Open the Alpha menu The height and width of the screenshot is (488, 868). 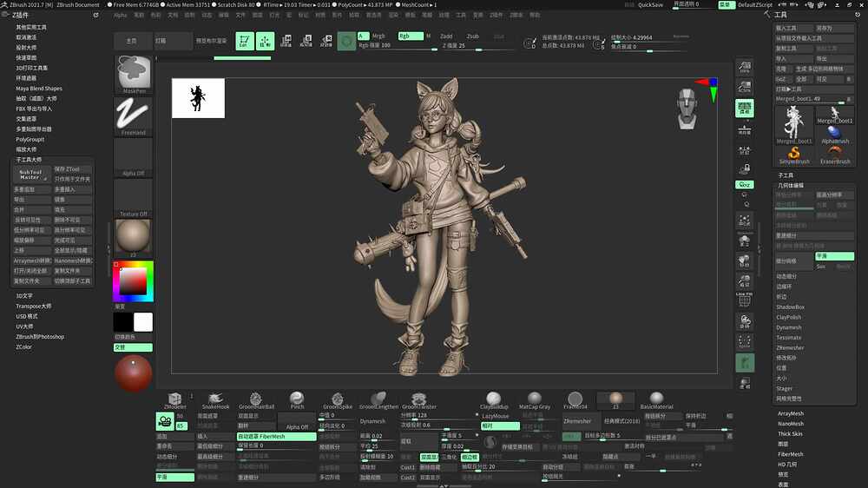click(x=120, y=15)
